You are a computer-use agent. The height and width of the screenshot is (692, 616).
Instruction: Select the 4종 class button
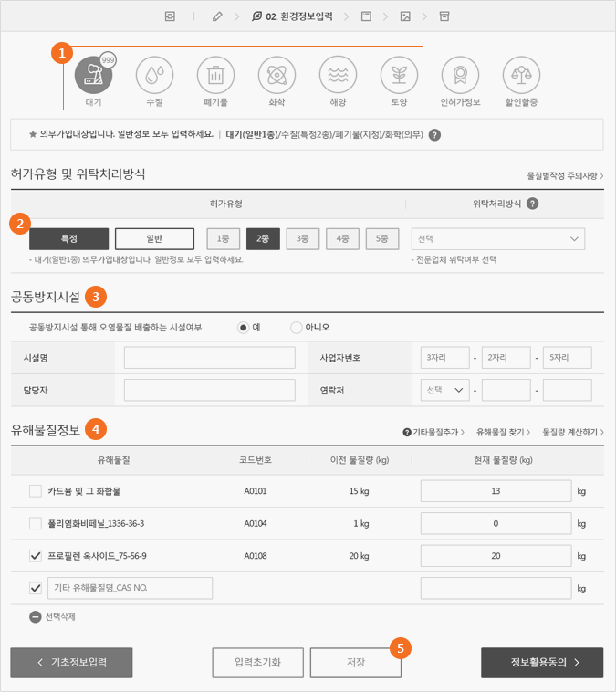click(342, 239)
